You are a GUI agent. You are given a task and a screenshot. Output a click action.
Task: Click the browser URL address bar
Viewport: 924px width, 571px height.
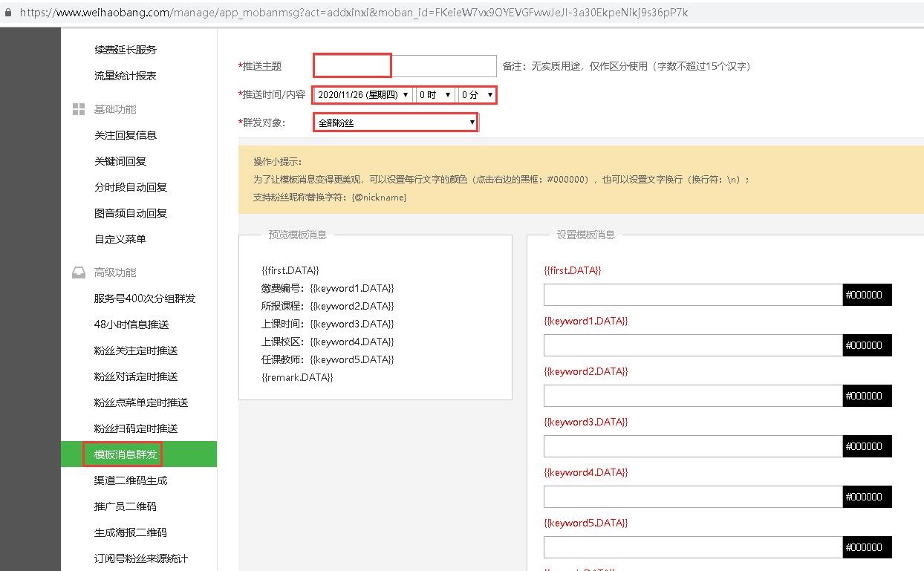[446, 13]
